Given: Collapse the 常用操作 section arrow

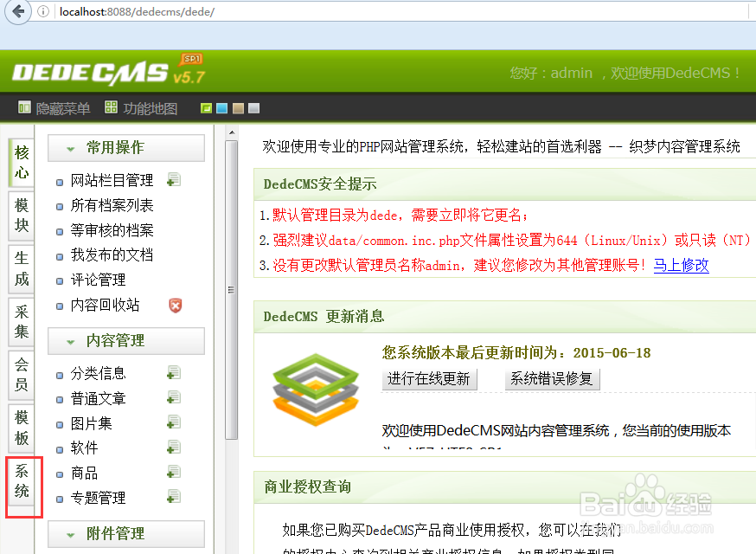Looking at the screenshot, I should pyautogui.click(x=71, y=149).
